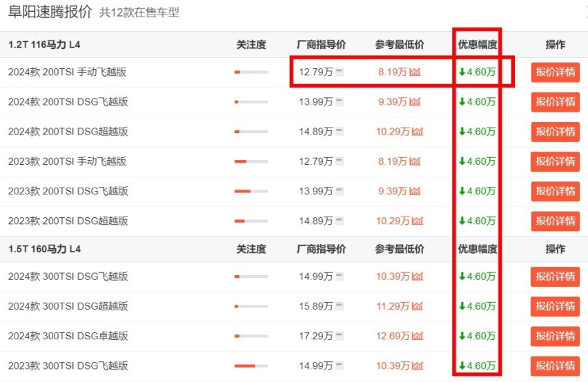The image size is (588, 382).
Task: Open model link 2024款 300TSI DSG飞越版
Action: click(68, 277)
